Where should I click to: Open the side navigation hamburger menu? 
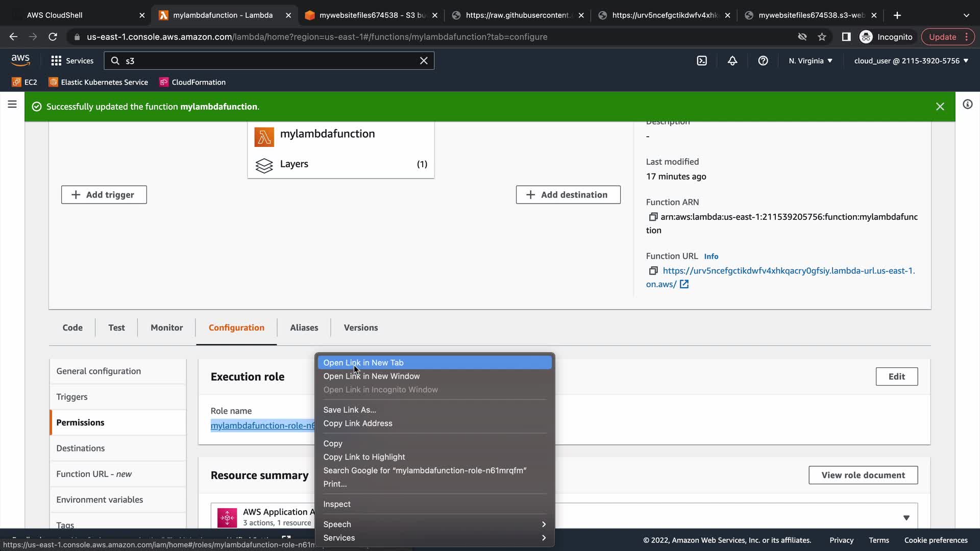(12, 105)
